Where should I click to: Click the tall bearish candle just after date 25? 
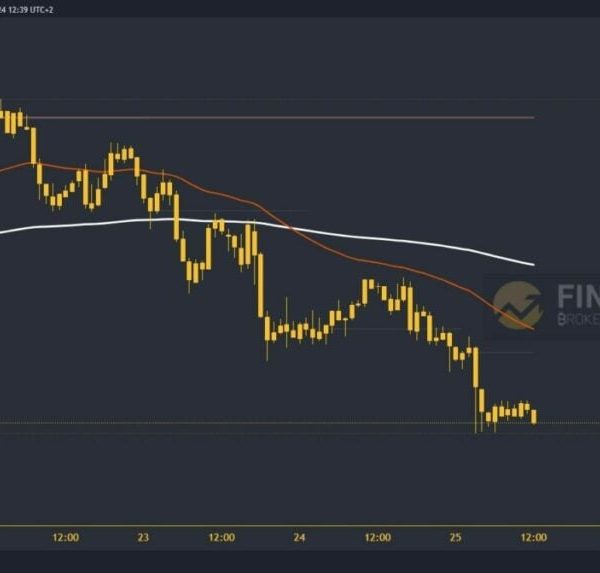(476, 367)
